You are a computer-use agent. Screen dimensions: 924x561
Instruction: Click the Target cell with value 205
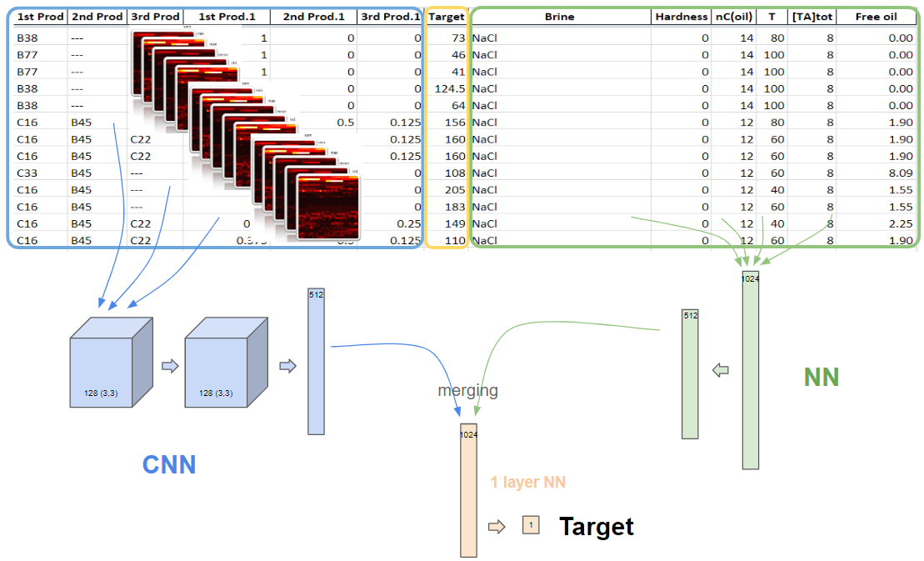[x=446, y=190]
